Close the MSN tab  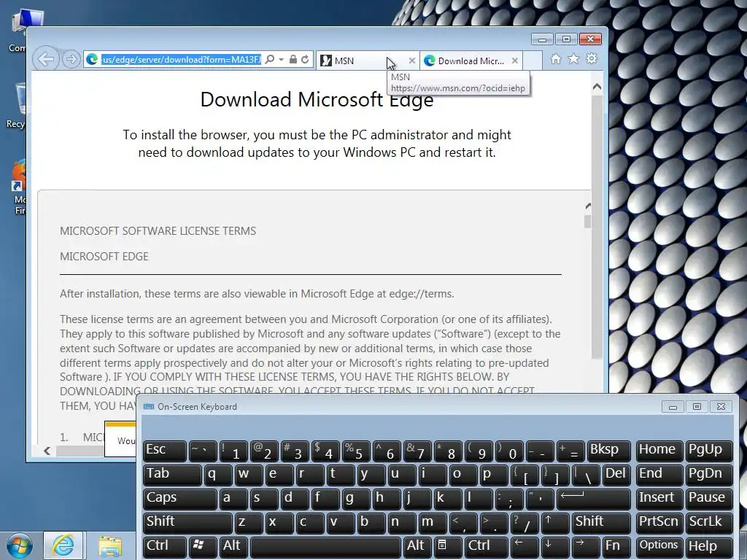tap(412, 61)
